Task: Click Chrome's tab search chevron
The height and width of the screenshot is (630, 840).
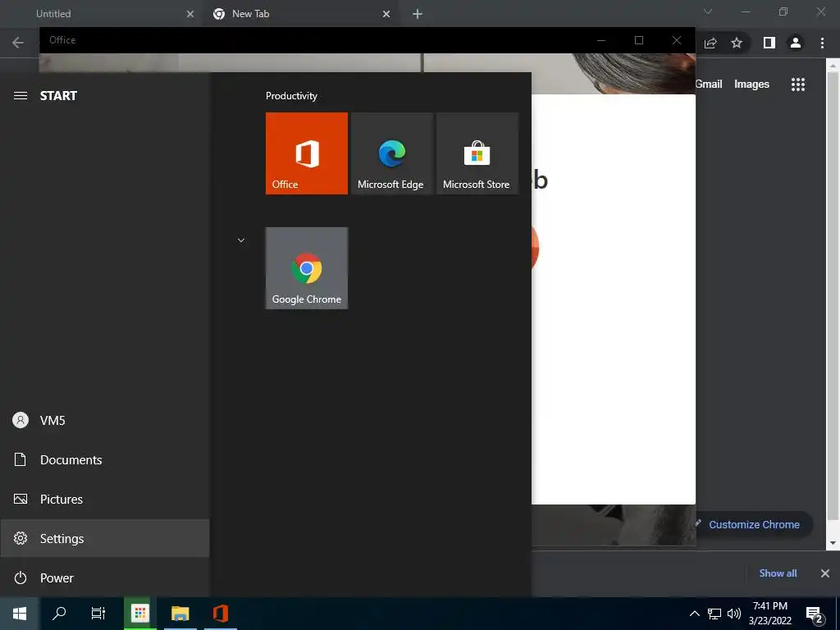Action: (x=708, y=11)
